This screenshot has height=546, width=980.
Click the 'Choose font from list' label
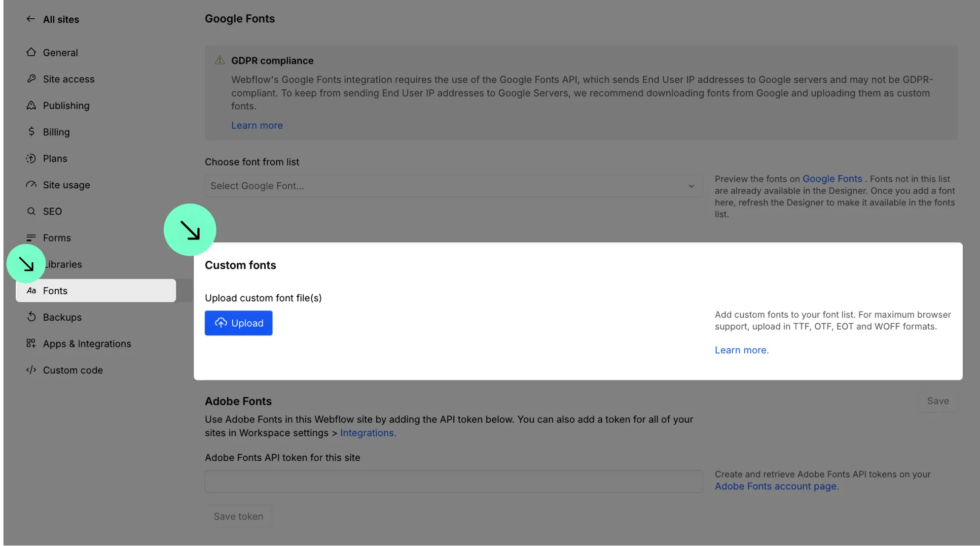(x=252, y=162)
